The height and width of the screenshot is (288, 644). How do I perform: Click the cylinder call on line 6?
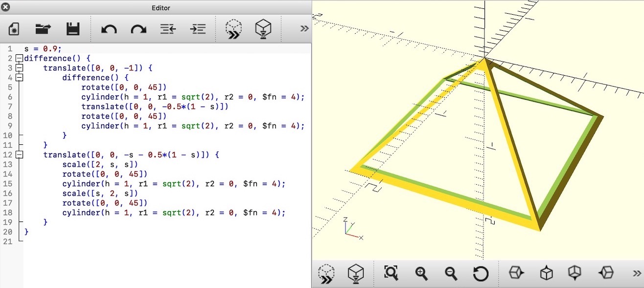click(x=193, y=97)
